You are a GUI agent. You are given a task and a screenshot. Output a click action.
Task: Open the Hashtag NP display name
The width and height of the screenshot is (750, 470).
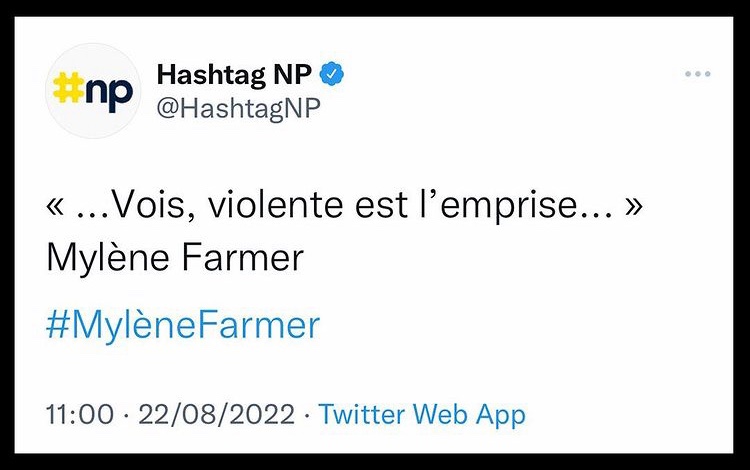pos(234,73)
